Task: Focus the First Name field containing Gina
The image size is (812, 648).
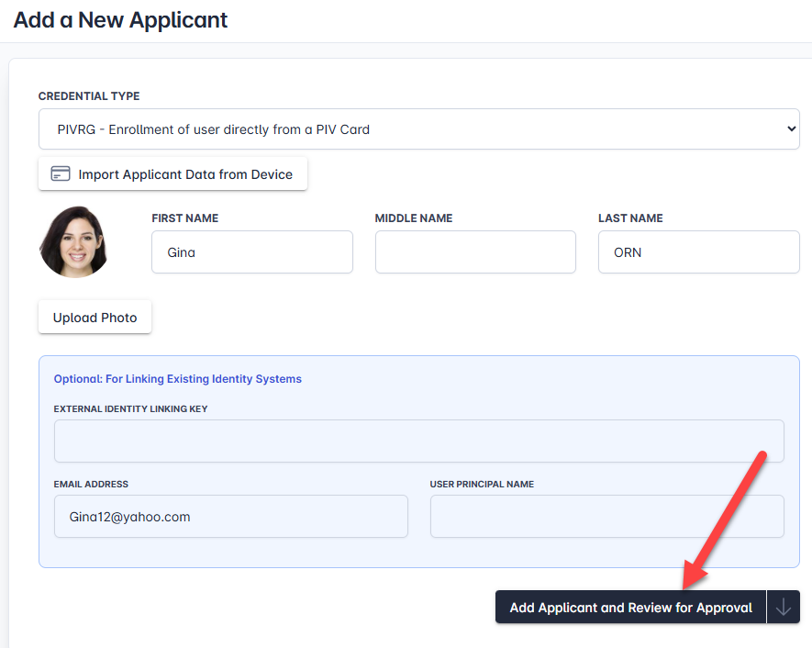Action: click(251, 252)
